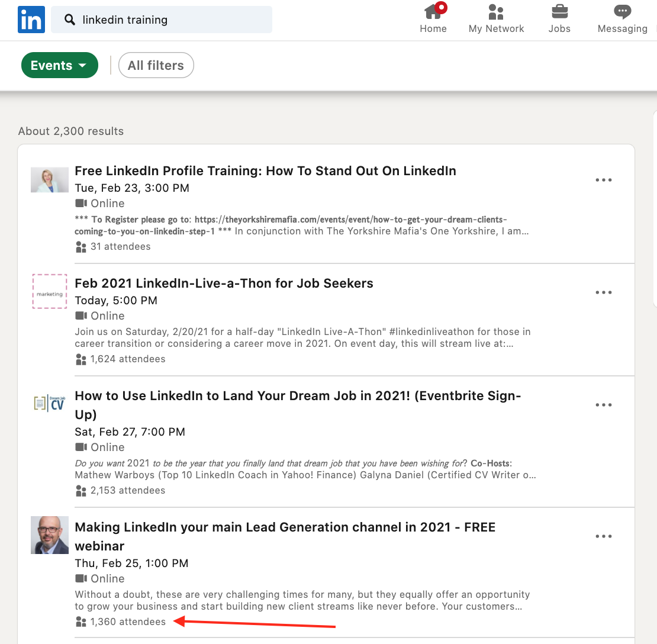Click the 1,360 attendees text
The image size is (657, 644).
point(128,622)
